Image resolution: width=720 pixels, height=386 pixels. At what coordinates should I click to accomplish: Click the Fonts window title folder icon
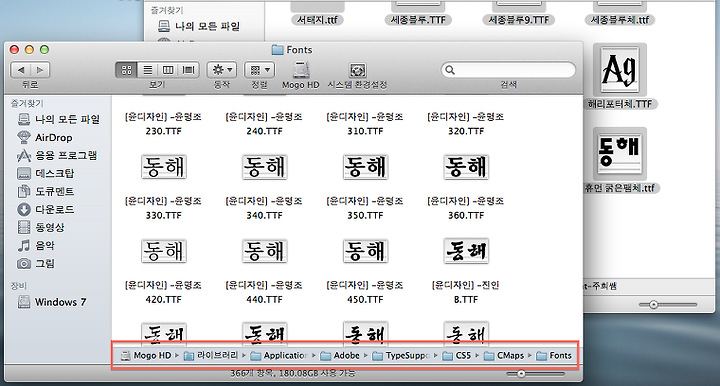coord(277,50)
